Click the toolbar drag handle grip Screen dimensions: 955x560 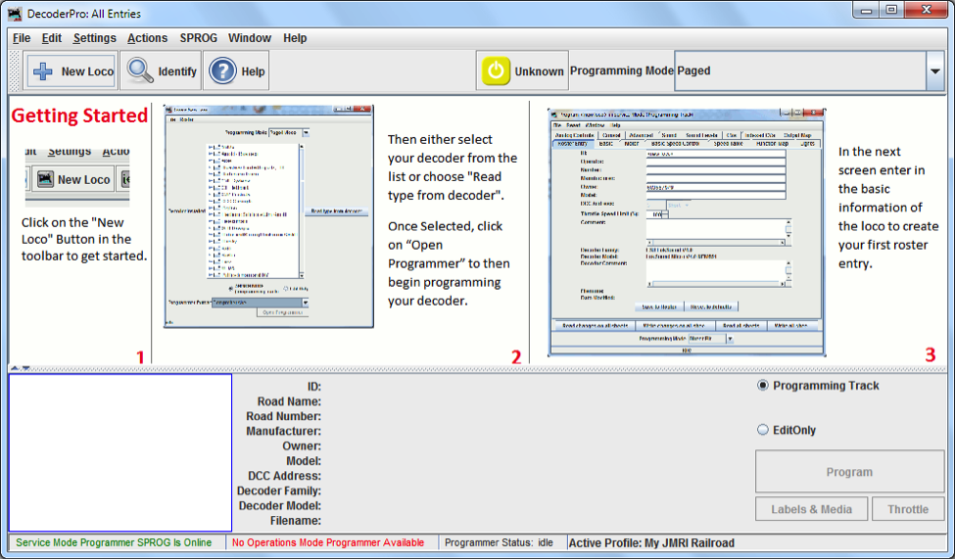coord(15,71)
